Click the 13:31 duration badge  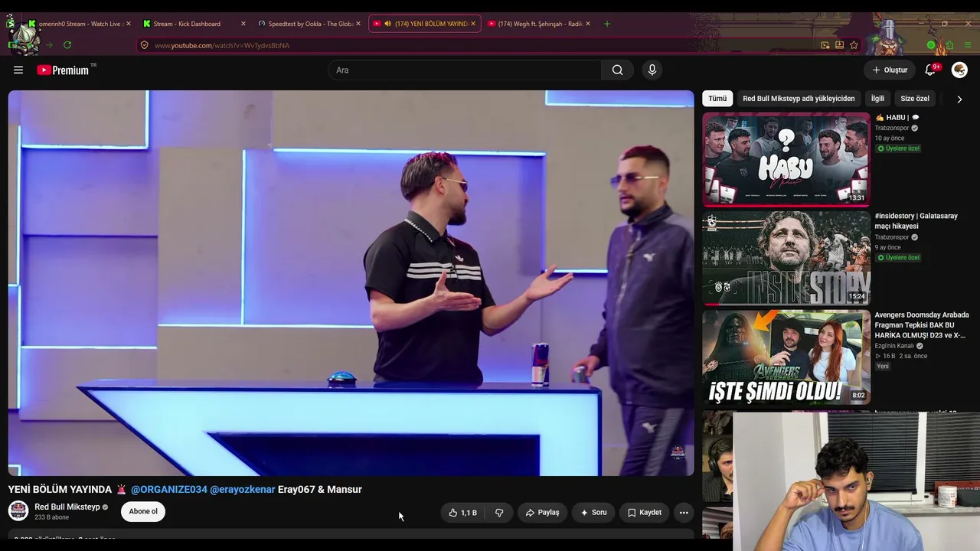tap(856, 197)
